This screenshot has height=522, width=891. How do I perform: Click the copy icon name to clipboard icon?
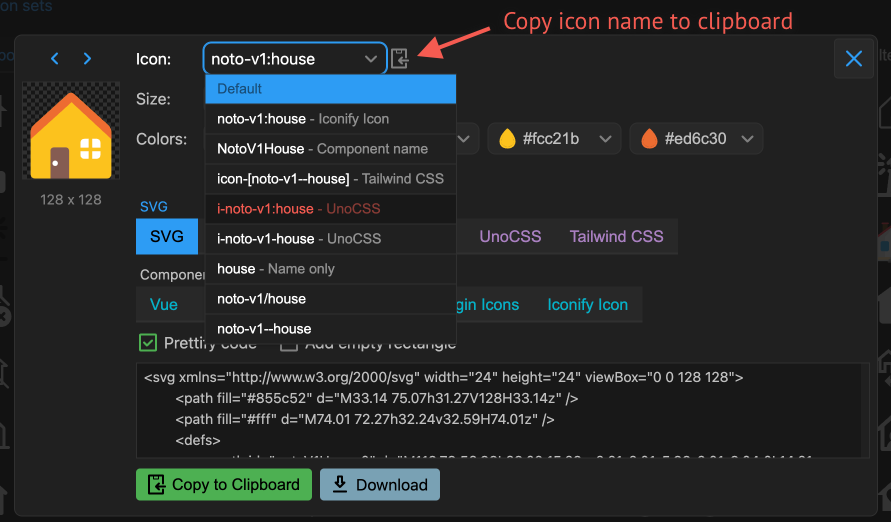click(x=400, y=59)
